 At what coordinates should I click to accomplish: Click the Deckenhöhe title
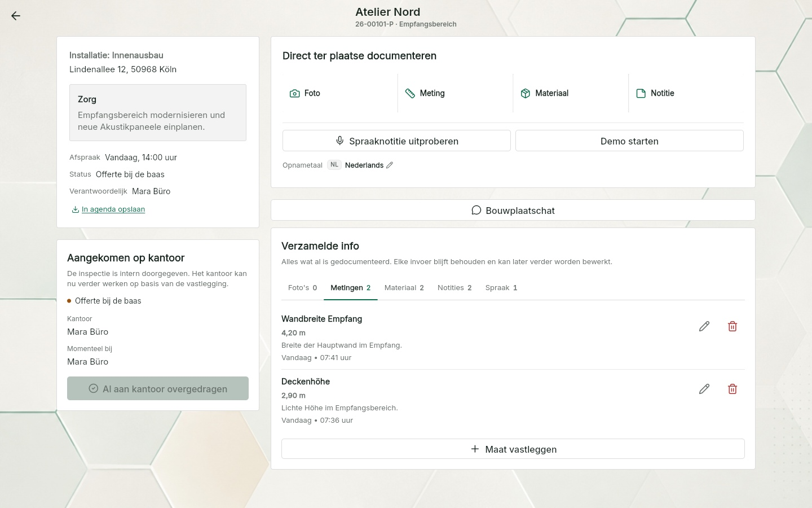click(x=306, y=382)
